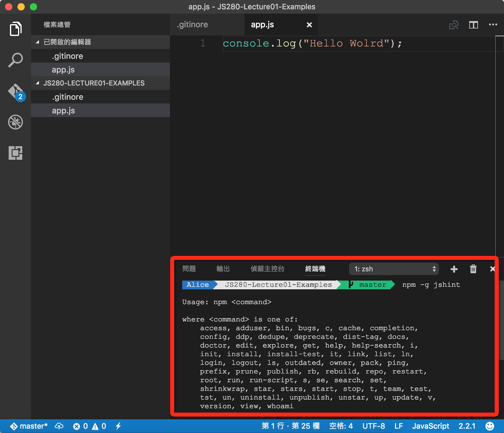Click 'npm -g jshint' command in terminal
The image size is (504, 433).
pos(431,285)
